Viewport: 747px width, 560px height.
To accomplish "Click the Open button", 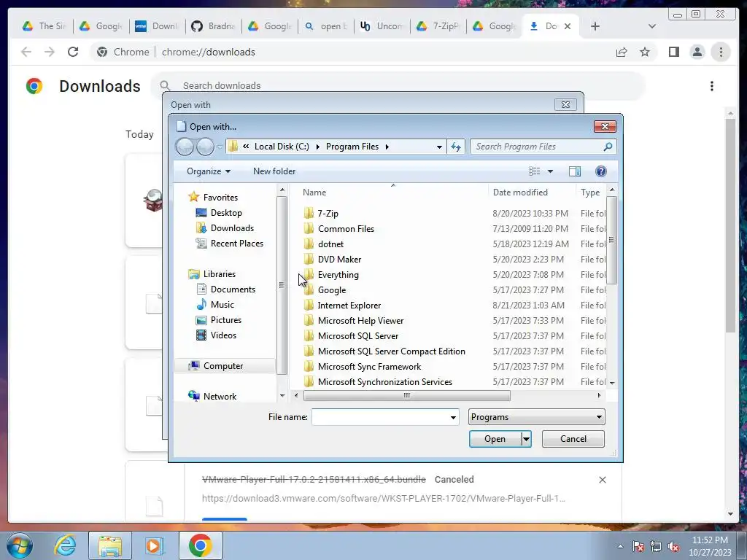I will click(495, 439).
